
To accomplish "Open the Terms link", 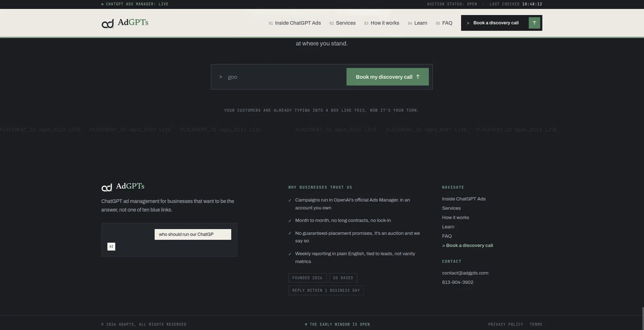I will pos(536,324).
